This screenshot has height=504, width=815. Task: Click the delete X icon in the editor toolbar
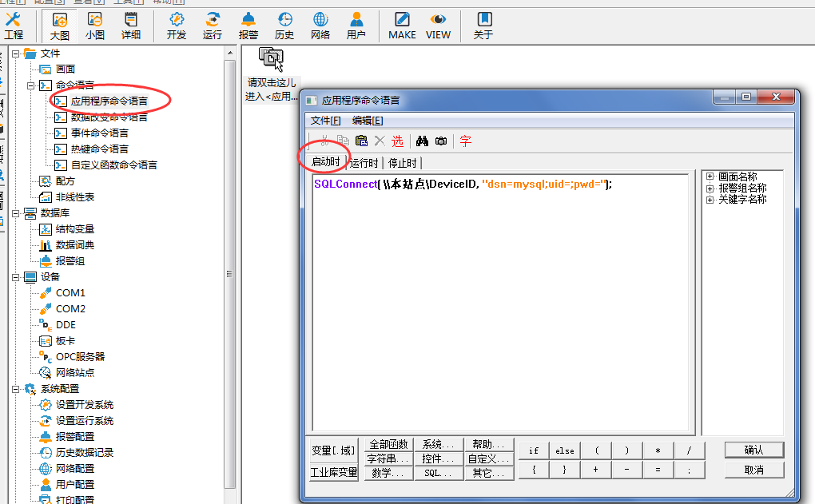[x=380, y=141]
